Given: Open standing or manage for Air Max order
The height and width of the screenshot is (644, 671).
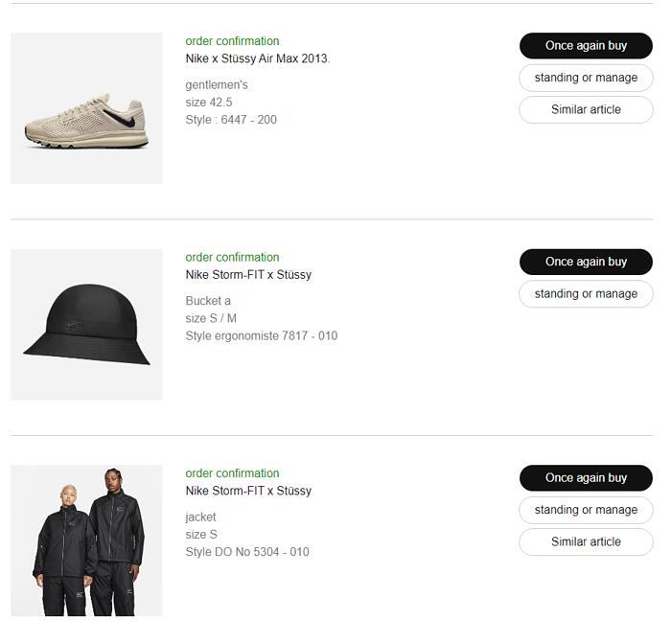Looking at the screenshot, I should pyautogui.click(x=586, y=78).
